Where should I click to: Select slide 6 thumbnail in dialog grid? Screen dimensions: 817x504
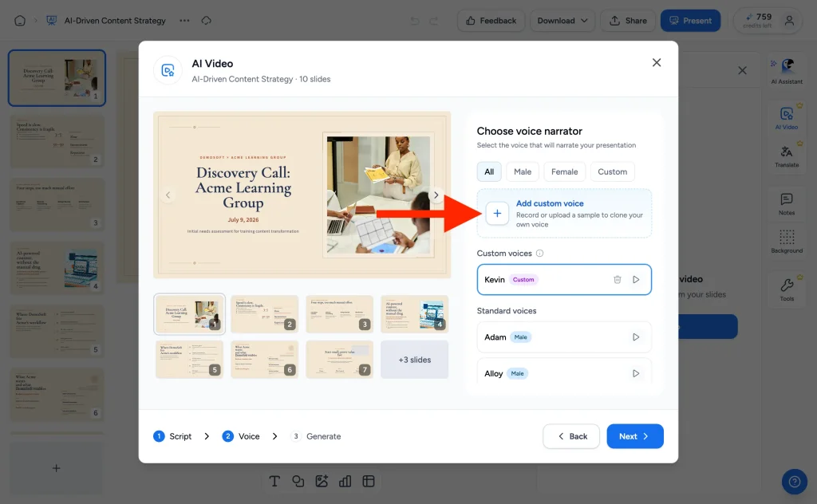265,359
